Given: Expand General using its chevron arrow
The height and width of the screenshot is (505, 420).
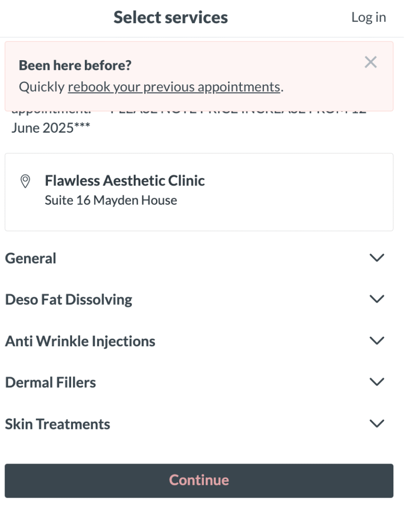Looking at the screenshot, I should point(377,257).
